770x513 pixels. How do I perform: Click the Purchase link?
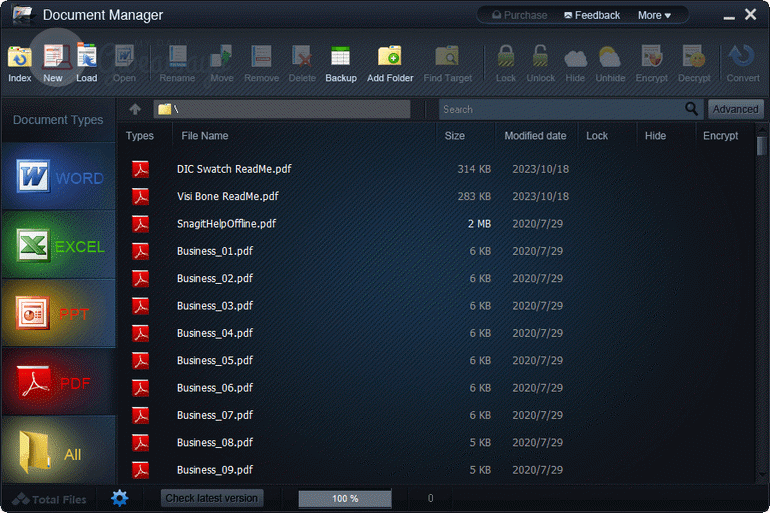(x=517, y=15)
